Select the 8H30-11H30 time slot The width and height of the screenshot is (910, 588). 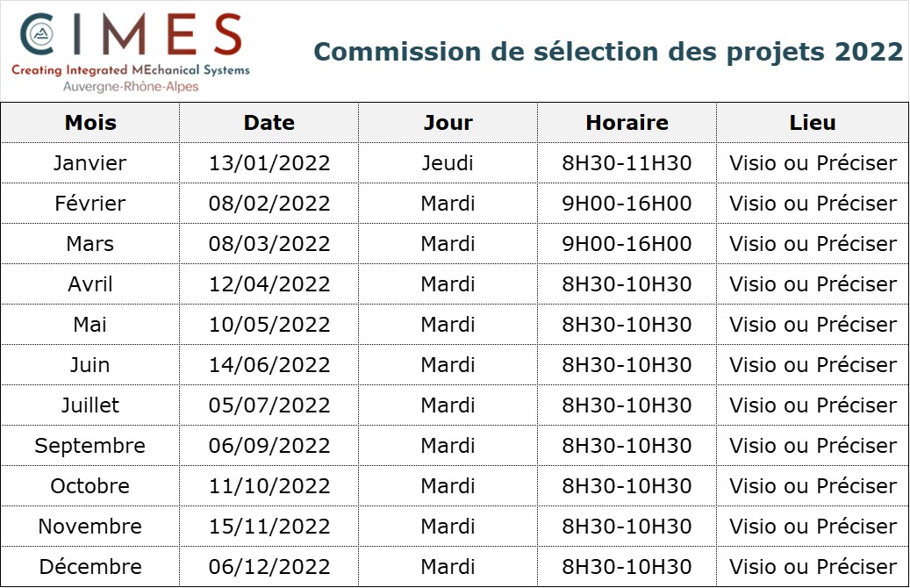coord(627,163)
